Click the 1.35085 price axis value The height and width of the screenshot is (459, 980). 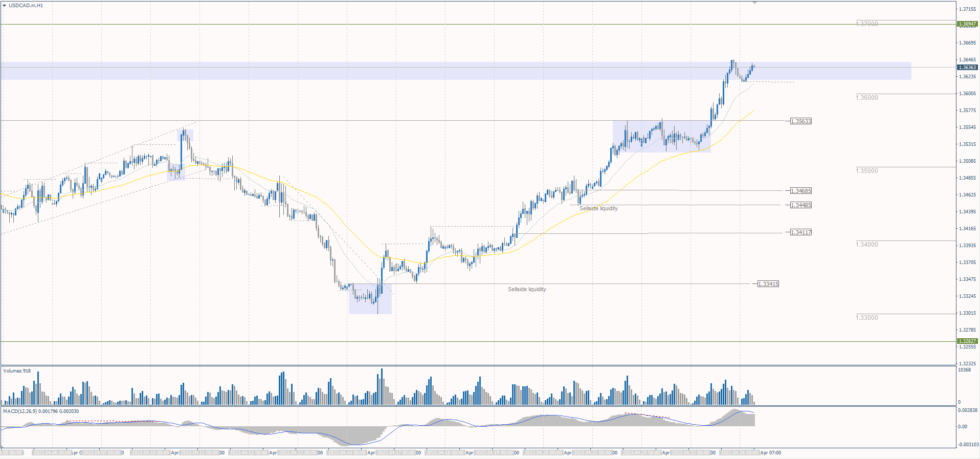(x=967, y=161)
